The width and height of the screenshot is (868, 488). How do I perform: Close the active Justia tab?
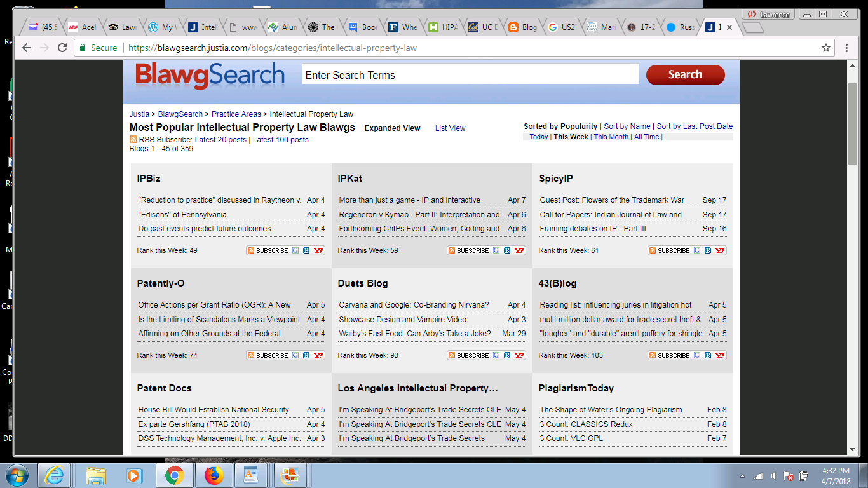click(x=729, y=27)
